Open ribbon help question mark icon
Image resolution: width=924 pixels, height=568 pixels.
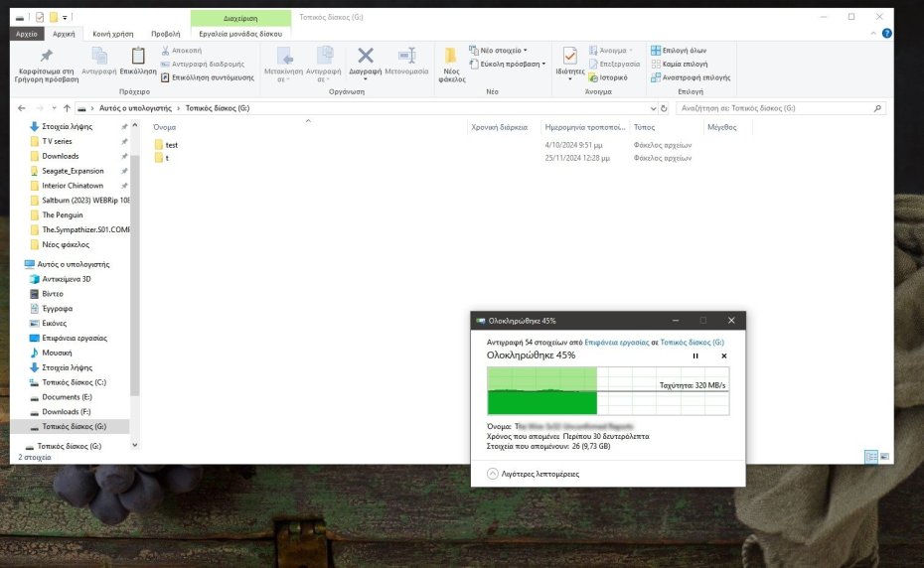(x=886, y=33)
